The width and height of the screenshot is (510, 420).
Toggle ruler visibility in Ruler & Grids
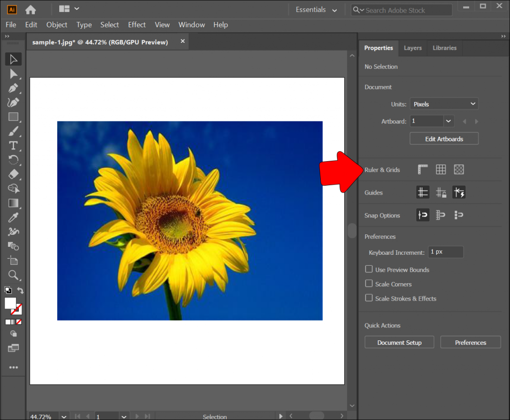422,169
